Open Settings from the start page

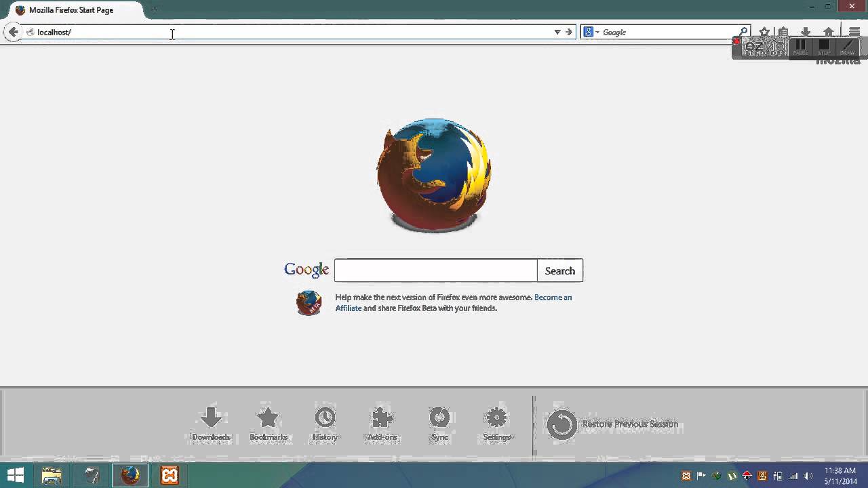pyautogui.click(x=496, y=424)
